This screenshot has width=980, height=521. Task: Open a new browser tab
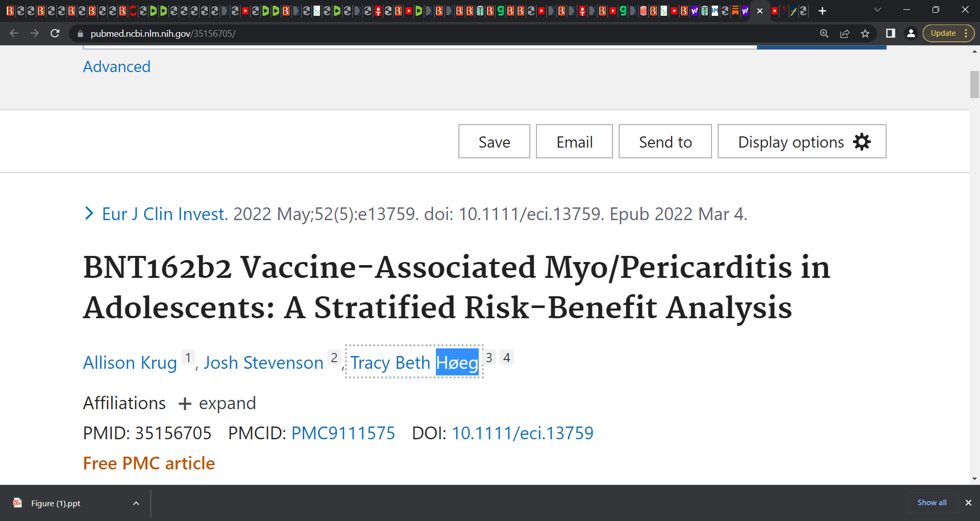[x=822, y=11]
